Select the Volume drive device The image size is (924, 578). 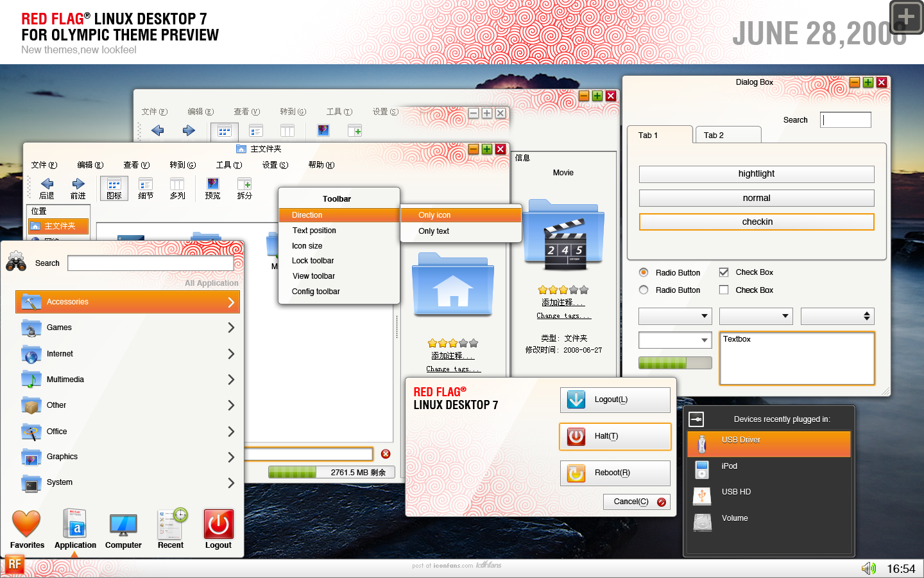(x=769, y=521)
